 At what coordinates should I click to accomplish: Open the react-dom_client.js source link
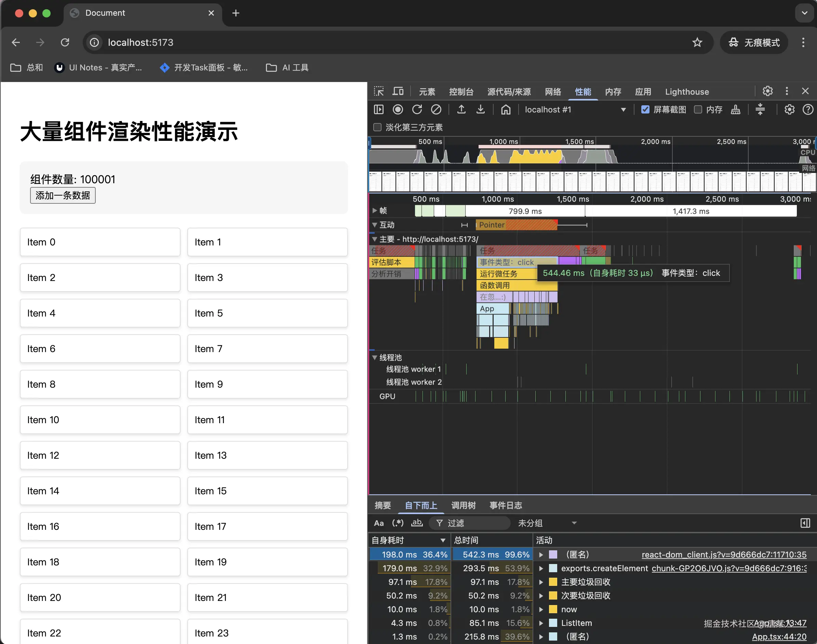tap(723, 554)
